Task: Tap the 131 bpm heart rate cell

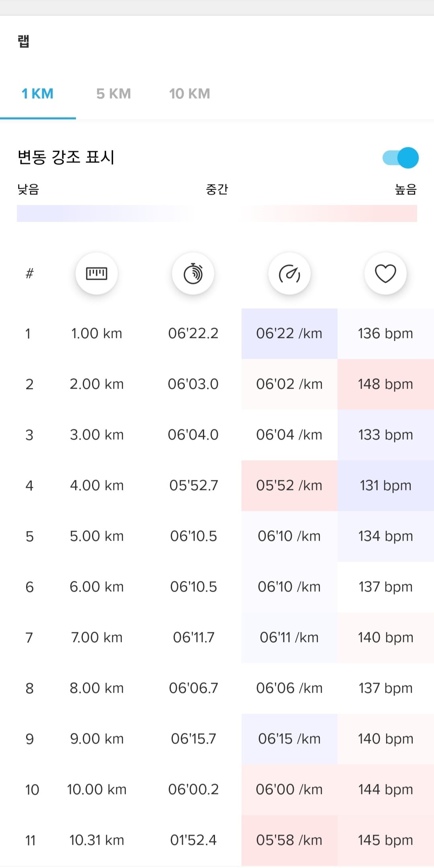Action: (386, 485)
